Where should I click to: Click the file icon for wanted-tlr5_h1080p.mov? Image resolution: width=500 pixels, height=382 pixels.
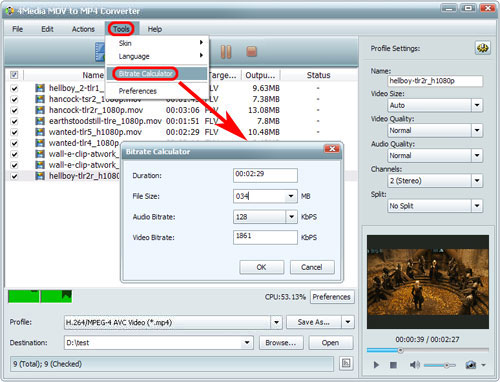pyautogui.click(x=40, y=132)
